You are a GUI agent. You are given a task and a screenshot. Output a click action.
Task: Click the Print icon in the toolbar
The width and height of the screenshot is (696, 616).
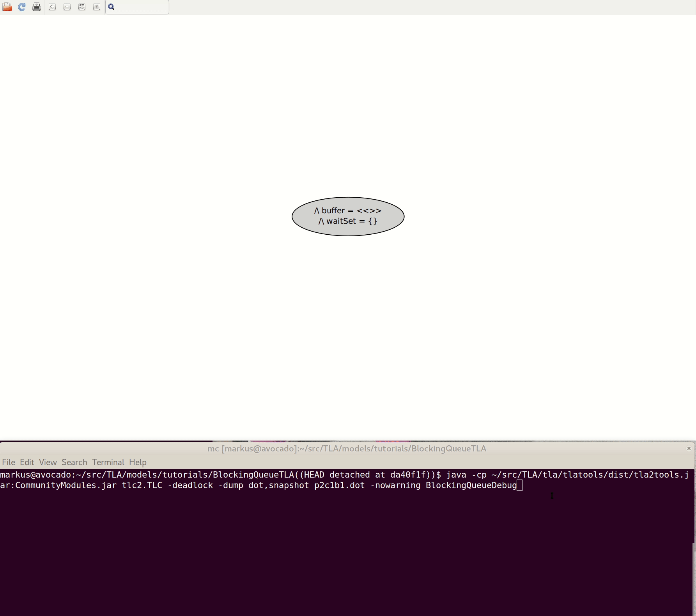tap(37, 7)
